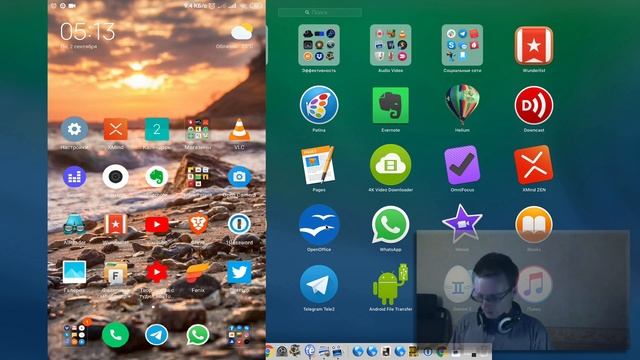Open the Audio Video folder in Launchpad
The height and width of the screenshot is (360, 640).
(x=390, y=45)
